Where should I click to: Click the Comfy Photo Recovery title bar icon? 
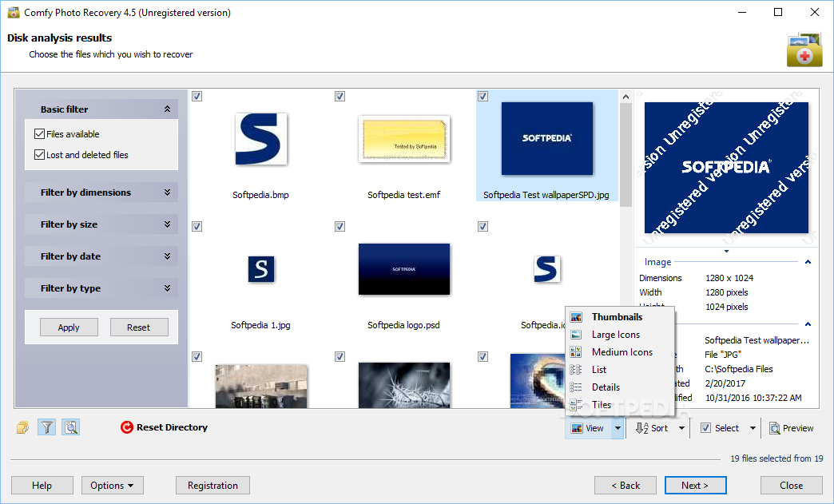coord(14,12)
